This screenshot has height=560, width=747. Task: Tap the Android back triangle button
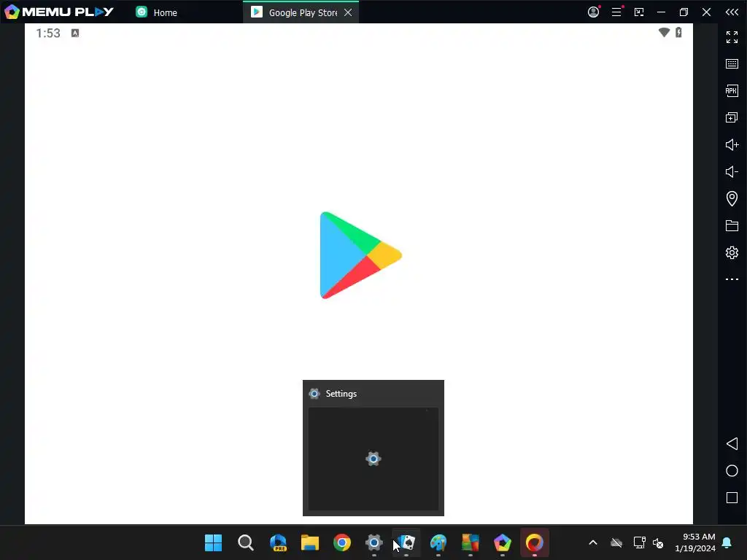tap(732, 444)
